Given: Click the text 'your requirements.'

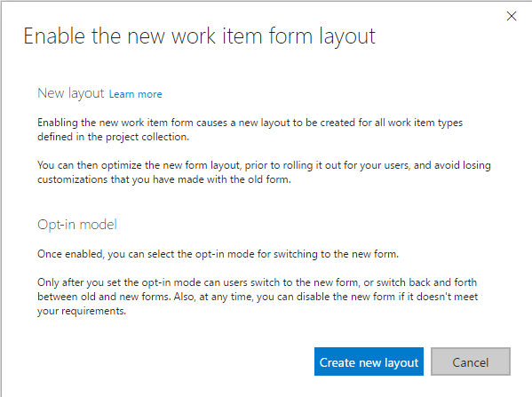Looking at the screenshot, I should tap(82, 311).
